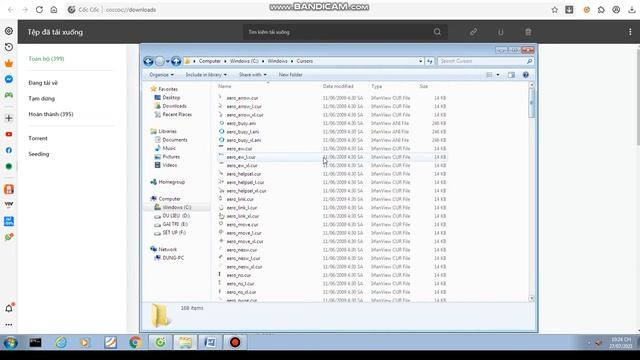
Task: Select the Seeding filter
Action: point(39,154)
